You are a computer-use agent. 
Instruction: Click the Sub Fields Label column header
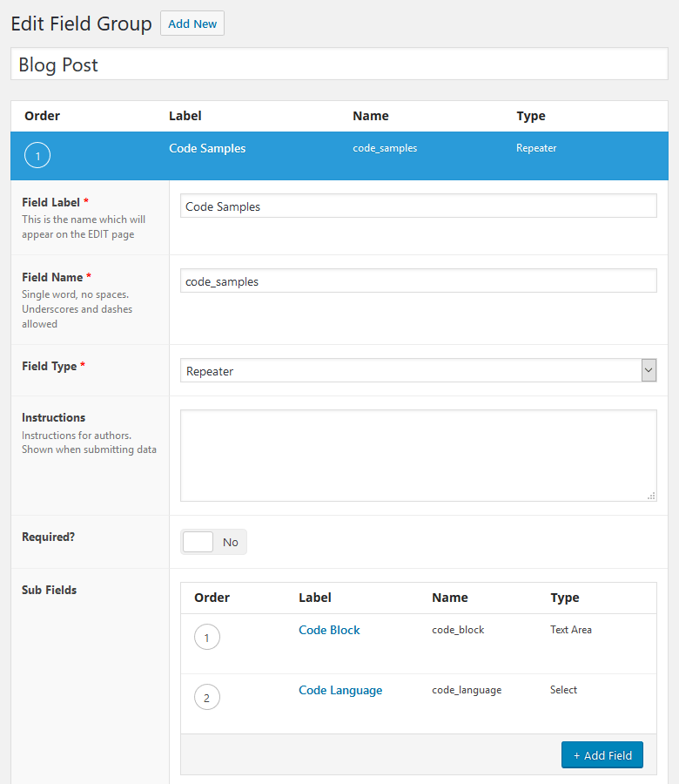click(x=315, y=598)
